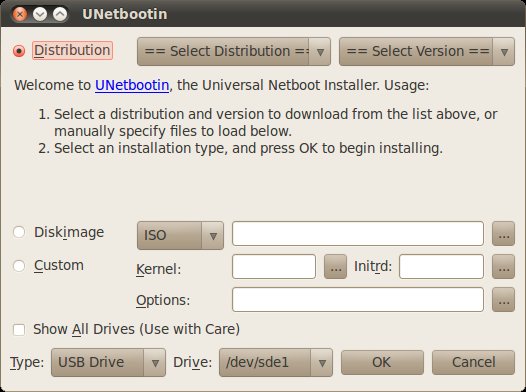Viewport: 526px width, 392px height.
Task: Minimize UNetbootin using title bar button
Action: coord(40,14)
